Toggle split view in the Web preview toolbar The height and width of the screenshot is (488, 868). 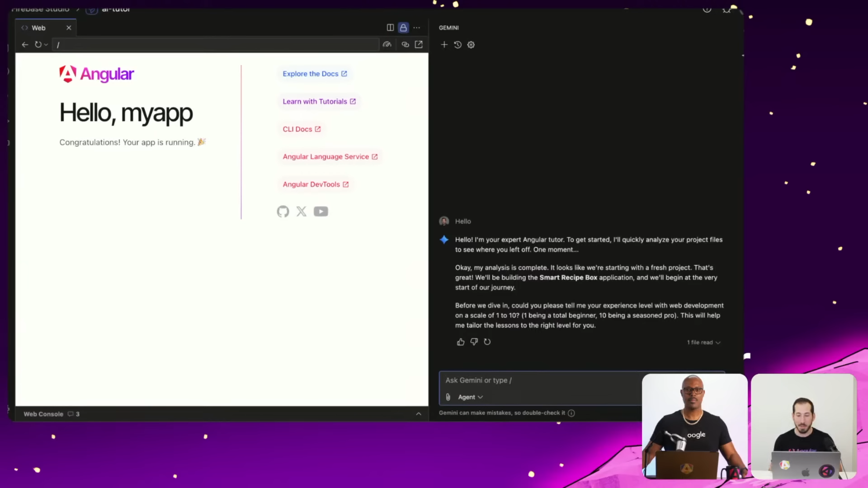(x=390, y=28)
